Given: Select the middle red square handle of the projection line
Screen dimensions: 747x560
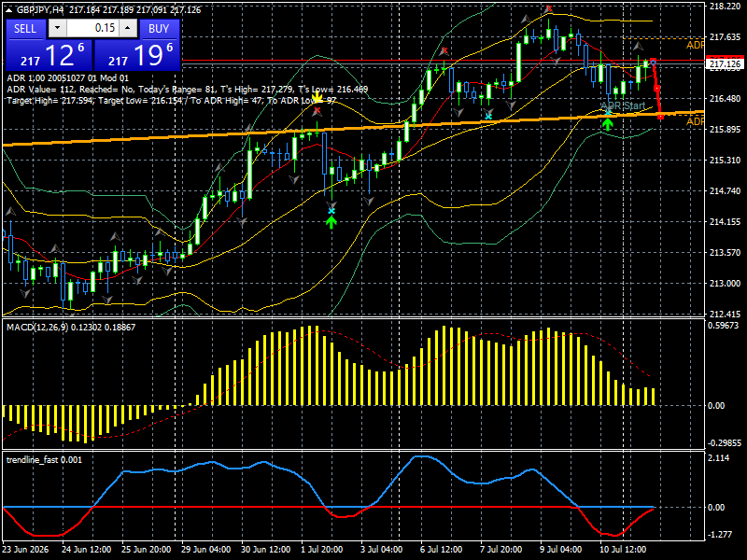Looking at the screenshot, I should pyautogui.click(x=657, y=89).
